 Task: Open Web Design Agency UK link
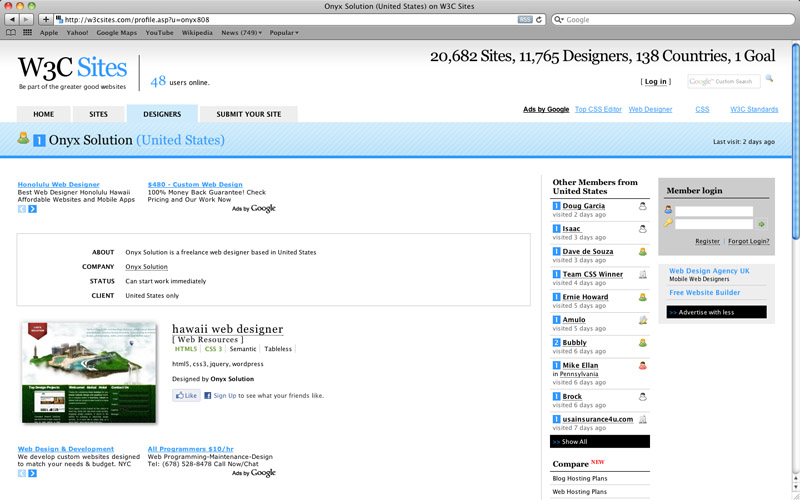click(x=709, y=271)
